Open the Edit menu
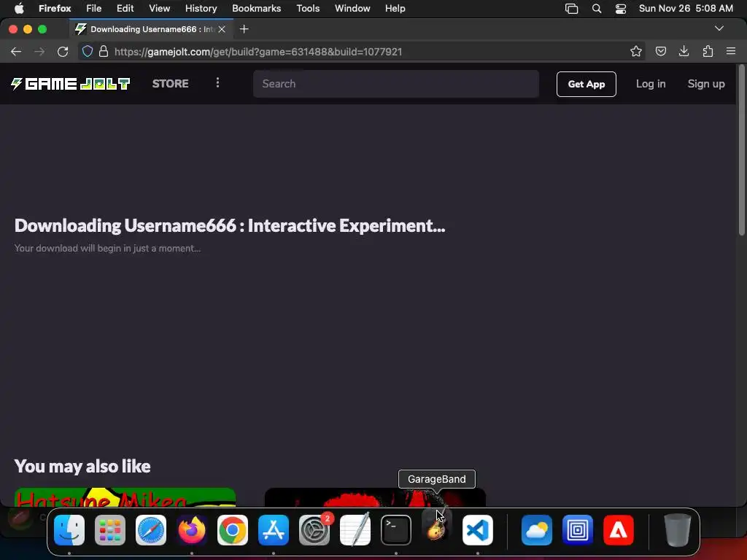 point(125,8)
